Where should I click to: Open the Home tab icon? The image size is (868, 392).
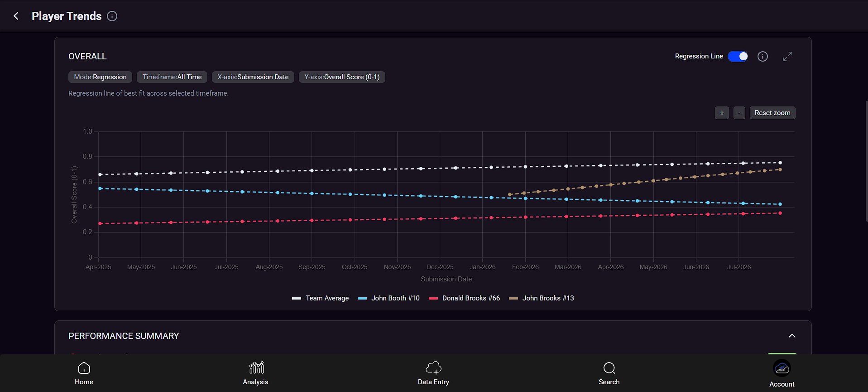tap(84, 368)
